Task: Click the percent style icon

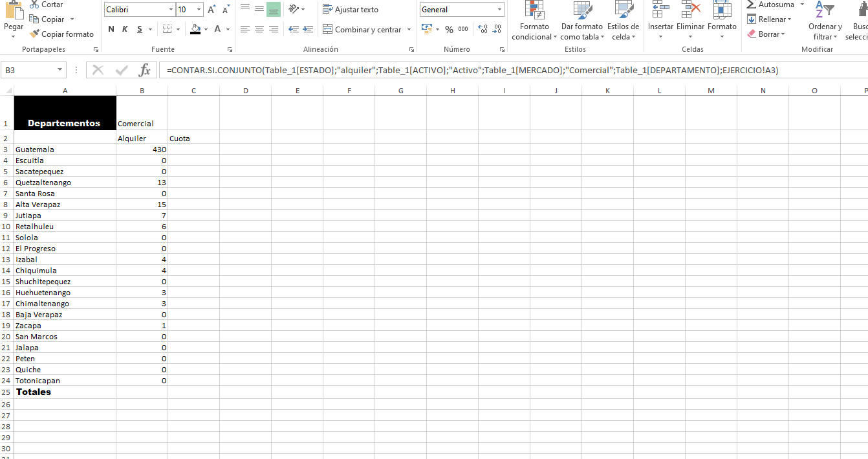Action: coord(449,29)
